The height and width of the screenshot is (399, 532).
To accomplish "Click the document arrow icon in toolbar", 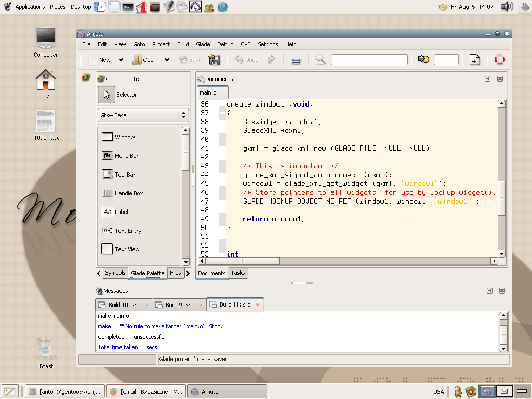I will click(x=475, y=60).
